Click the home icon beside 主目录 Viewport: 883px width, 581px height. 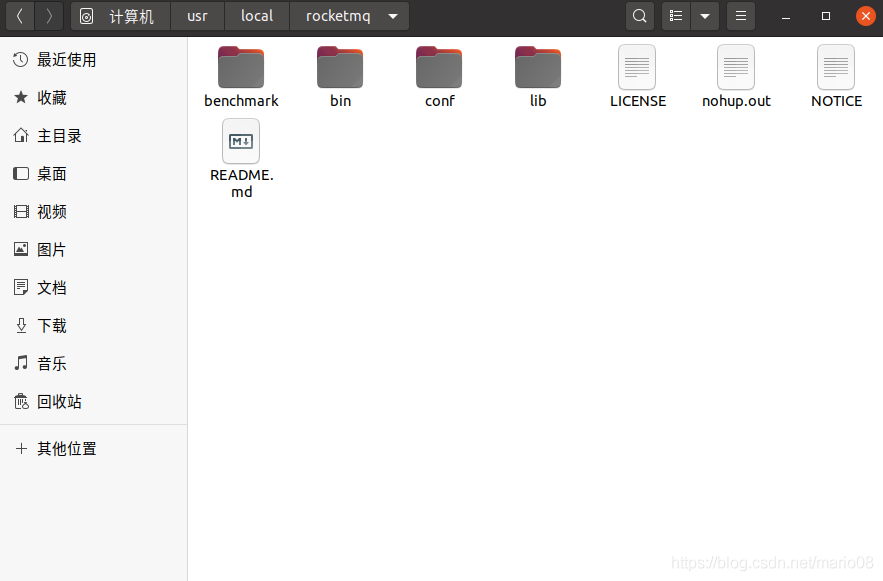tap(21, 136)
